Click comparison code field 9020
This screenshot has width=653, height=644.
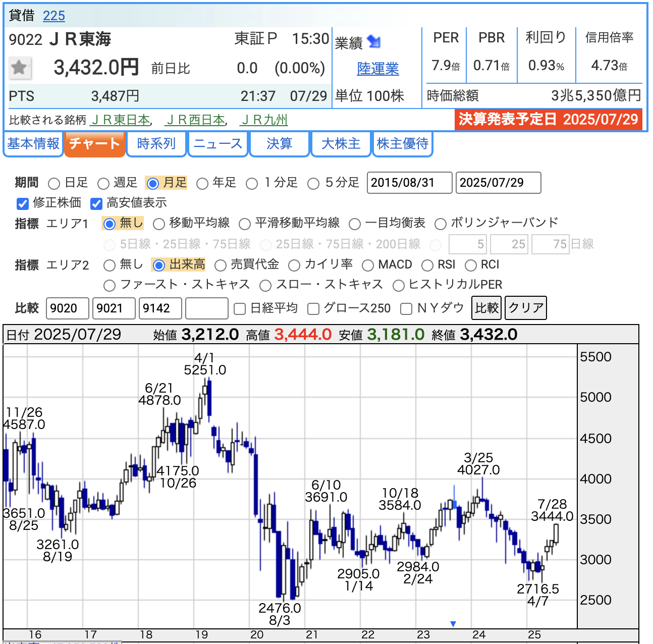(68, 308)
